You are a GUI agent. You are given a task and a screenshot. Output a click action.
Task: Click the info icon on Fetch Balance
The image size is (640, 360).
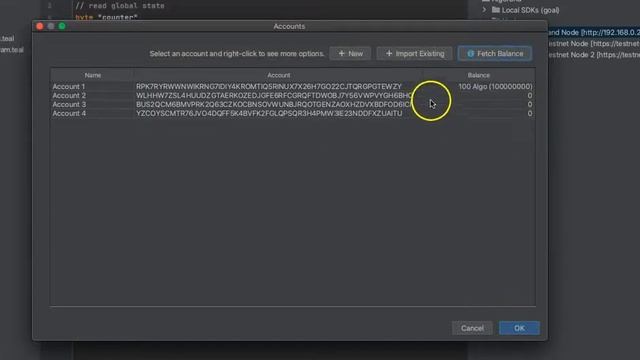point(471,53)
